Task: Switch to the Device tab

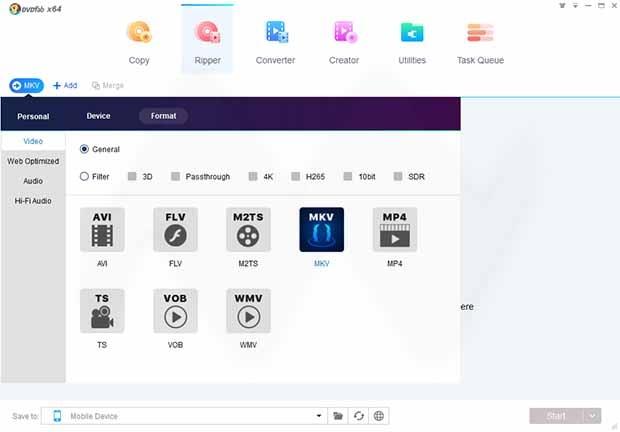Action: 98,116
